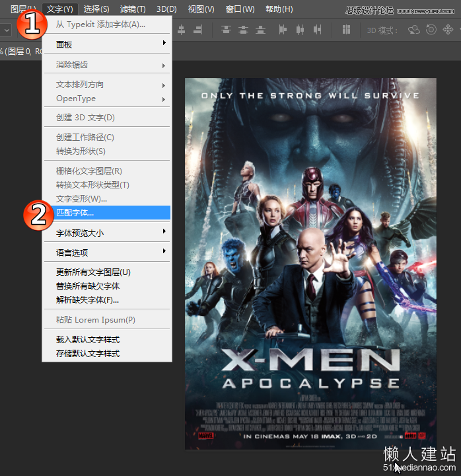Click the distribute vertical centers icon

(243, 30)
